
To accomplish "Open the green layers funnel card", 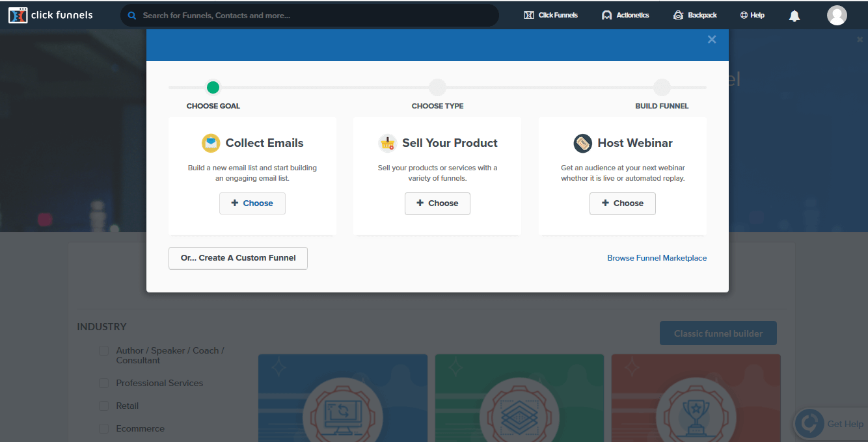I will [519, 398].
